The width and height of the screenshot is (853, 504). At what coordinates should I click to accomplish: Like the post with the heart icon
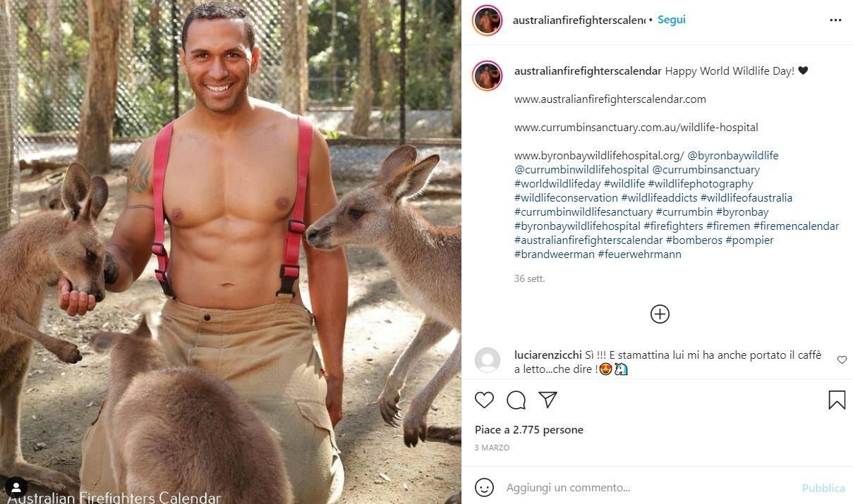[484, 400]
